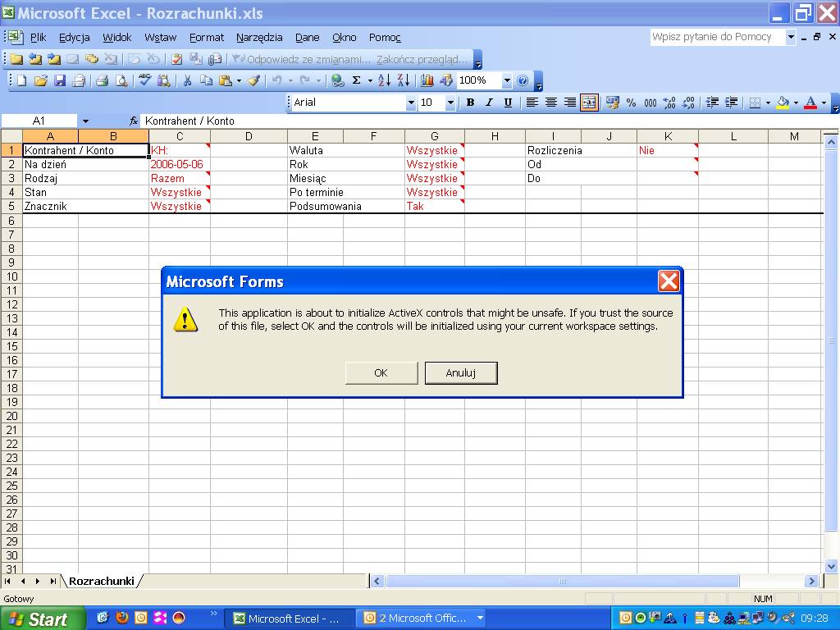
Task: Open the Wstaw menu
Action: (x=160, y=38)
